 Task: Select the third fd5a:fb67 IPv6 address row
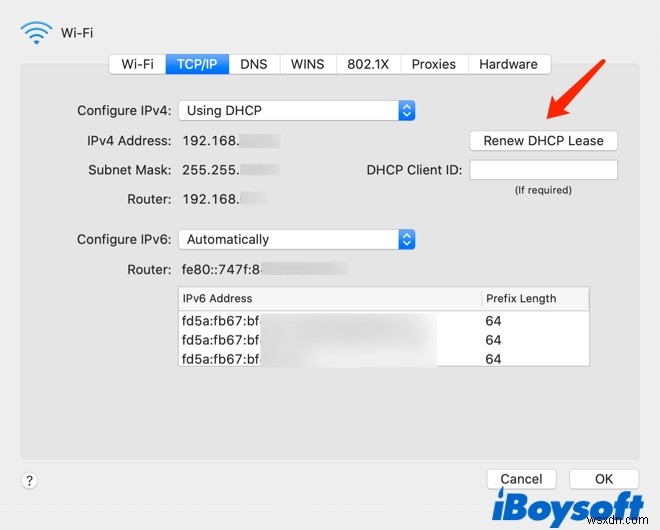383,359
